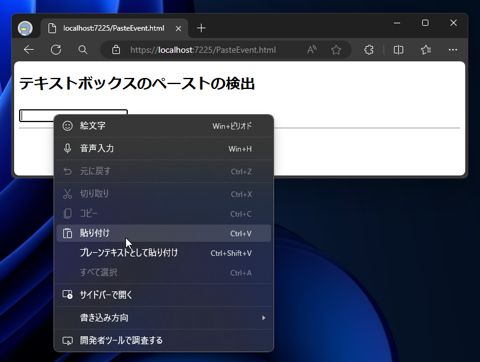The image size is (480, 362).
Task: Open the profile avatar icon
Action: 25,28
